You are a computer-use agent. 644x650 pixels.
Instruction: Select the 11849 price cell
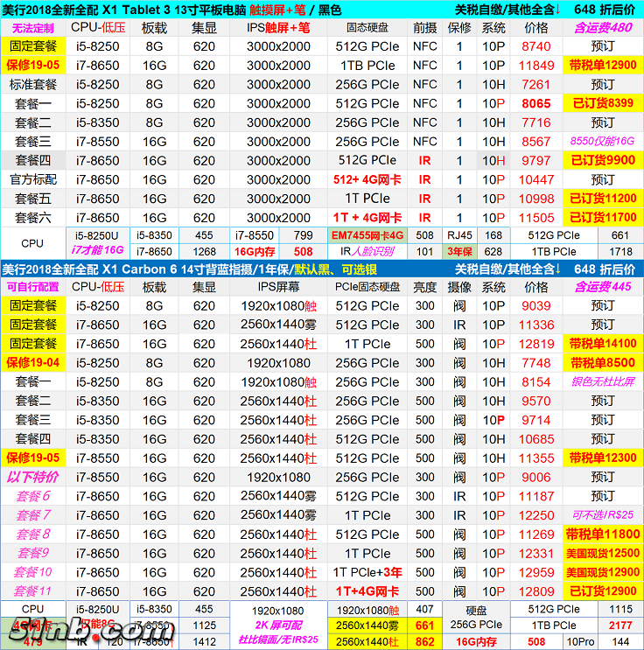[x=536, y=66]
